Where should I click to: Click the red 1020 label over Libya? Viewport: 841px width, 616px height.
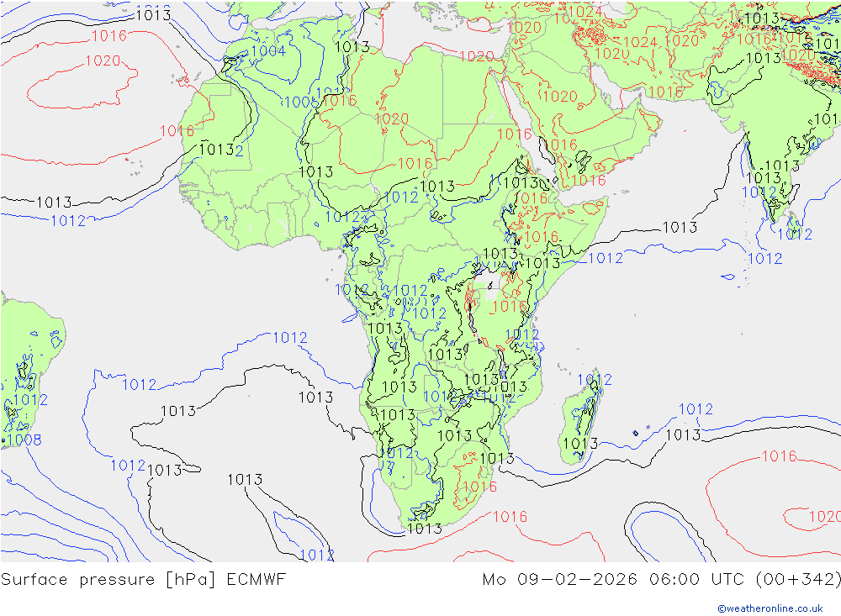[x=392, y=118]
